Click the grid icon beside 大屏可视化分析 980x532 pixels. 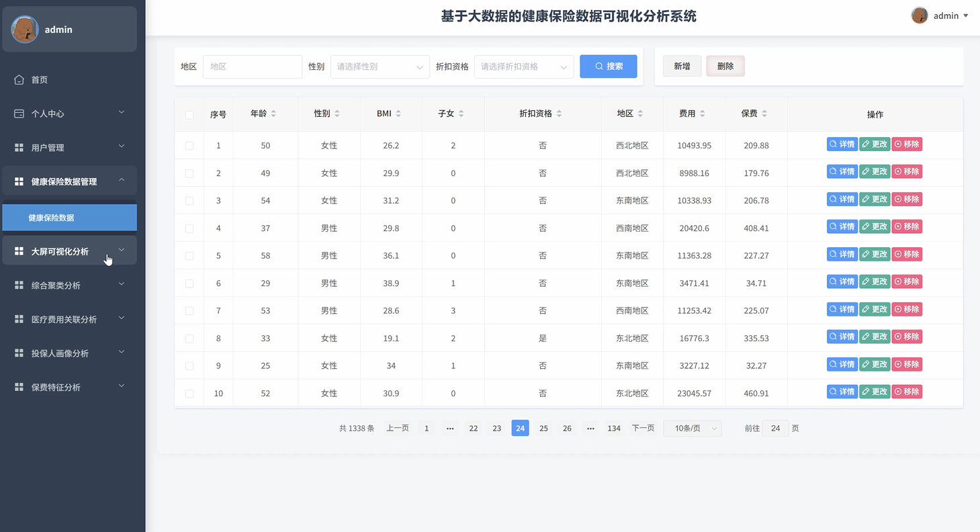coord(19,251)
